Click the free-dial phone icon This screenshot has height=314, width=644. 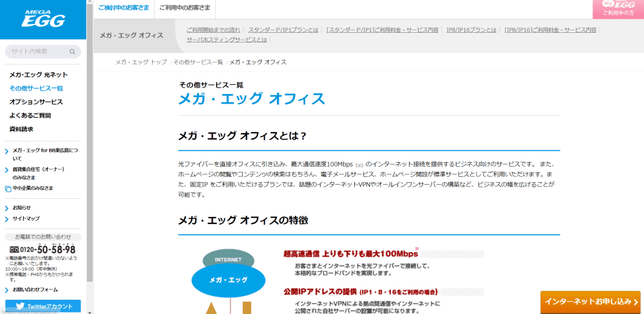[x=14, y=250]
